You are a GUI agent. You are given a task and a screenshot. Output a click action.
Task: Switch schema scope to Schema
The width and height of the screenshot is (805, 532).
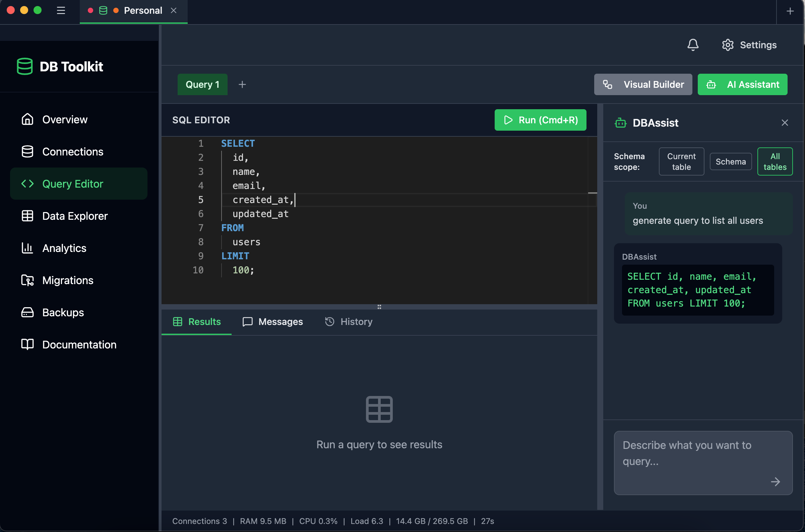click(x=730, y=161)
